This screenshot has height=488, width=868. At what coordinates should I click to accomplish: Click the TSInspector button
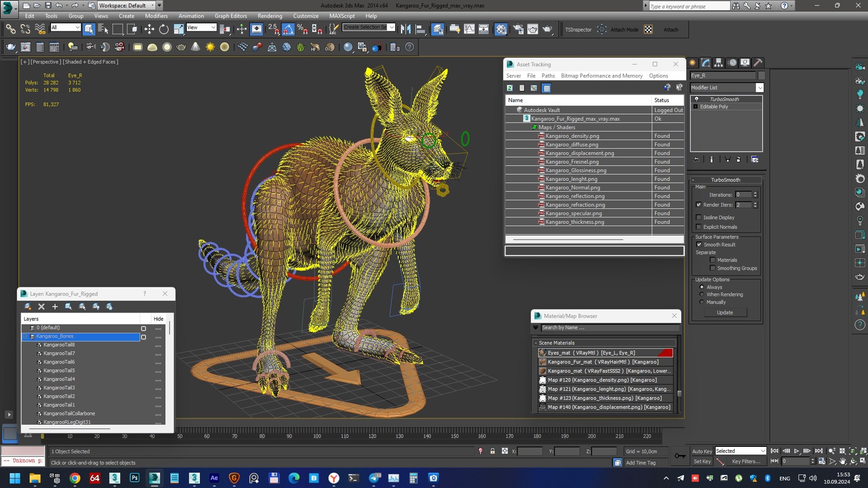578,30
